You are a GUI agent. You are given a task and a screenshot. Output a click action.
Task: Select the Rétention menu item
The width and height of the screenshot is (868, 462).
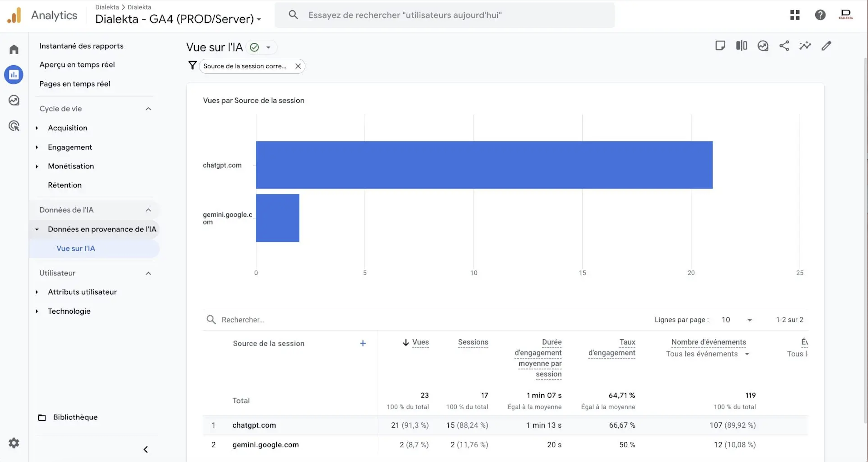[65, 185]
